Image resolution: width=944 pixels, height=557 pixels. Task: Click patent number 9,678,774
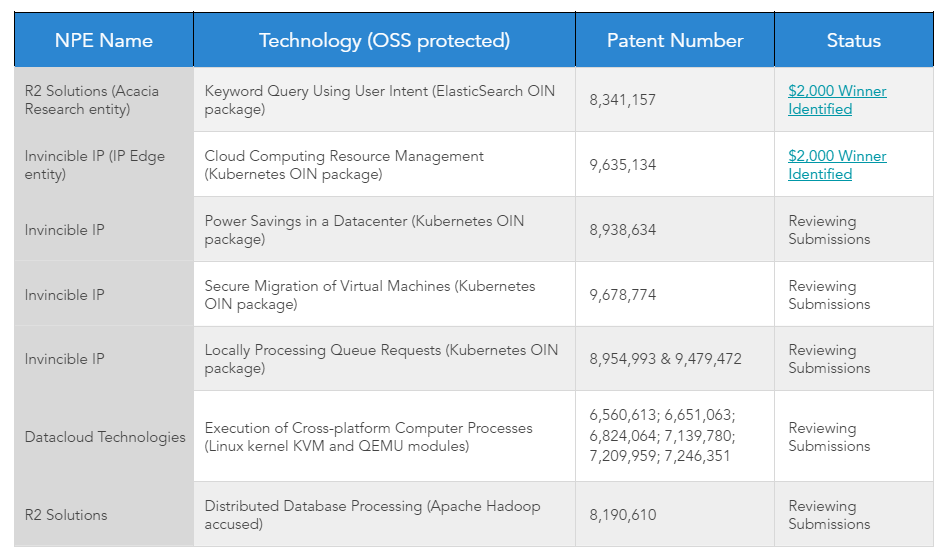[623, 295]
